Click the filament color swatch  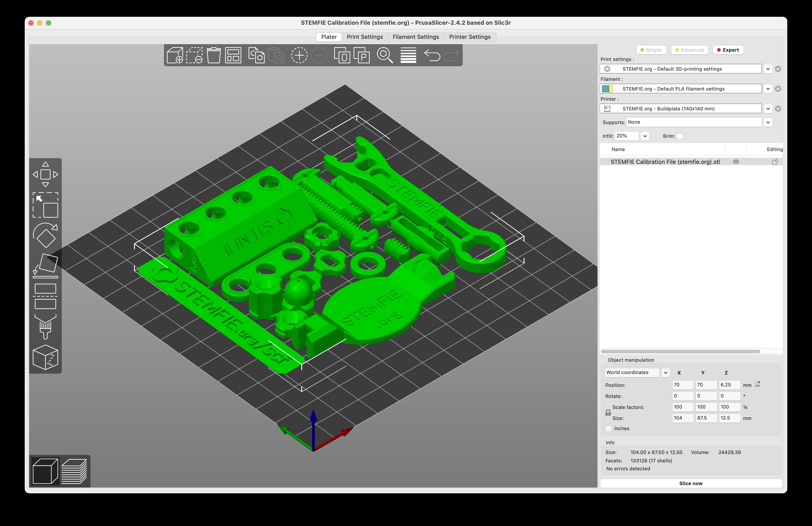607,89
